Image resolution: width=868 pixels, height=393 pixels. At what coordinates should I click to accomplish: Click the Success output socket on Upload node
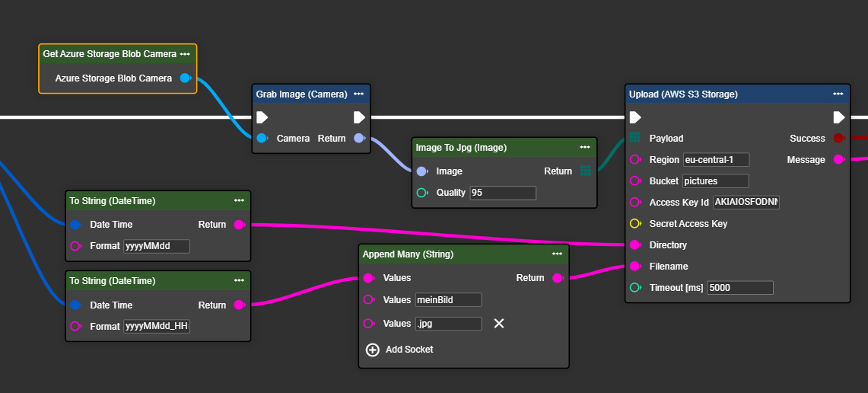click(838, 139)
